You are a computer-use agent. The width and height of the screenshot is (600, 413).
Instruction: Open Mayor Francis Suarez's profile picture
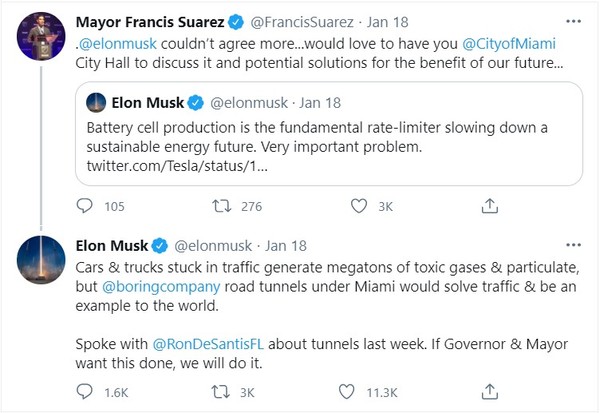point(41,38)
